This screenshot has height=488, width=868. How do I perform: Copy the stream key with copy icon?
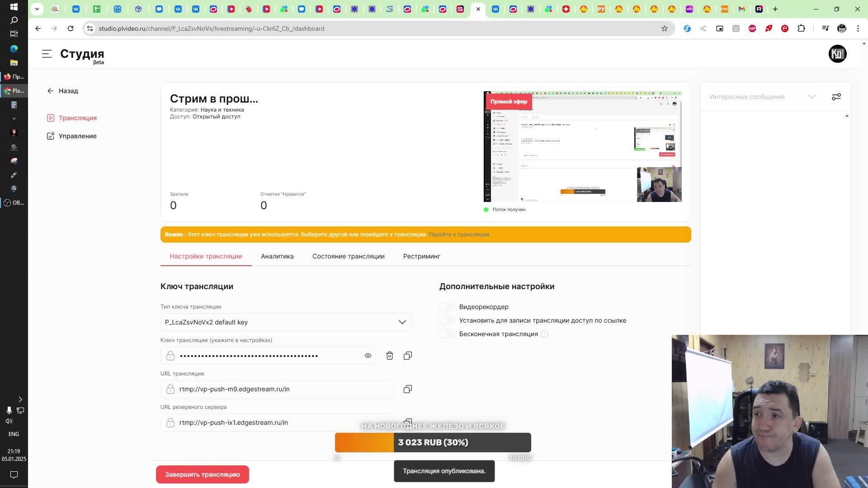pos(407,356)
